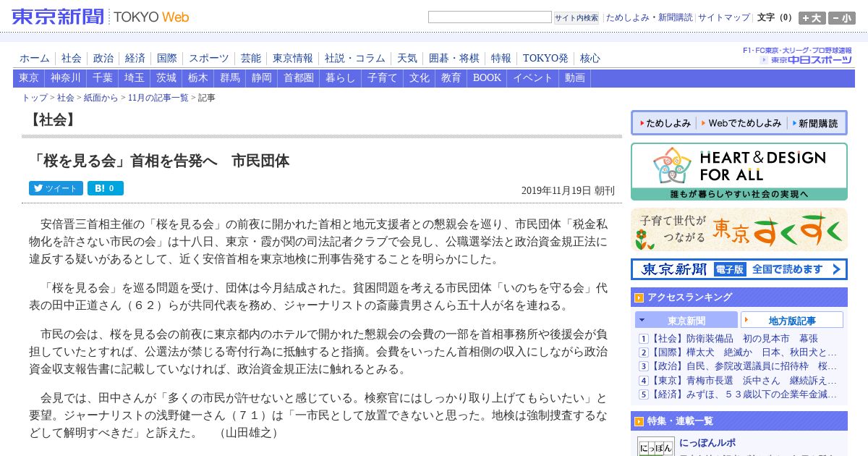Open the 経済 menu item

[x=135, y=59]
